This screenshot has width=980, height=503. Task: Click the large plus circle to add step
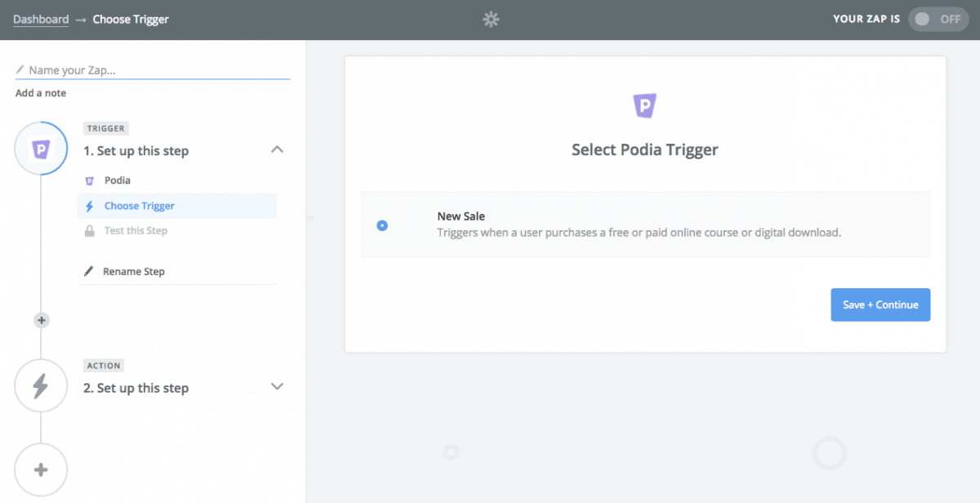(x=41, y=470)
